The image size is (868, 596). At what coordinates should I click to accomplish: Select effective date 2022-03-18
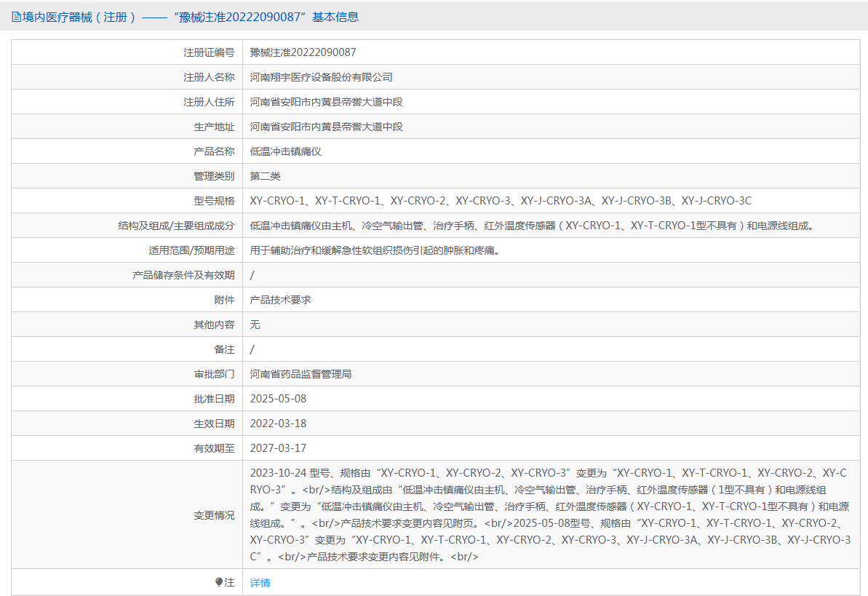278,424
